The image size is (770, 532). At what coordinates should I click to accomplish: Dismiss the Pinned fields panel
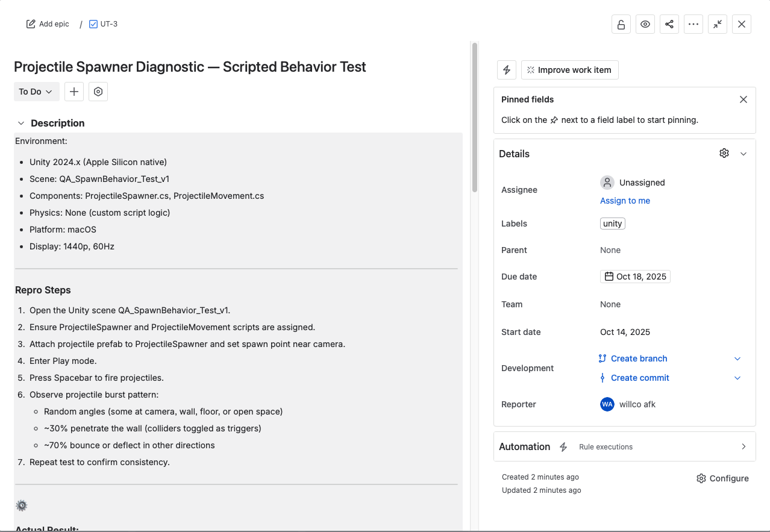(743, 99)
